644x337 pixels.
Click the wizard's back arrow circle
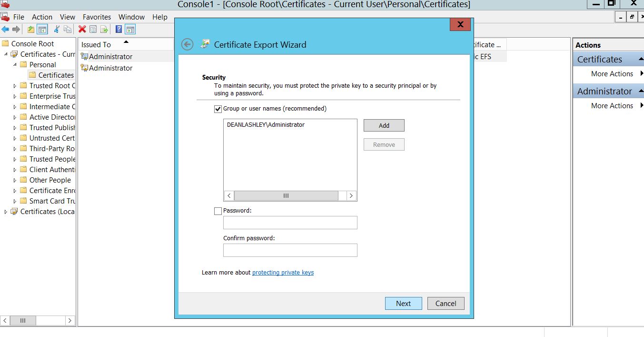(188, 44)
